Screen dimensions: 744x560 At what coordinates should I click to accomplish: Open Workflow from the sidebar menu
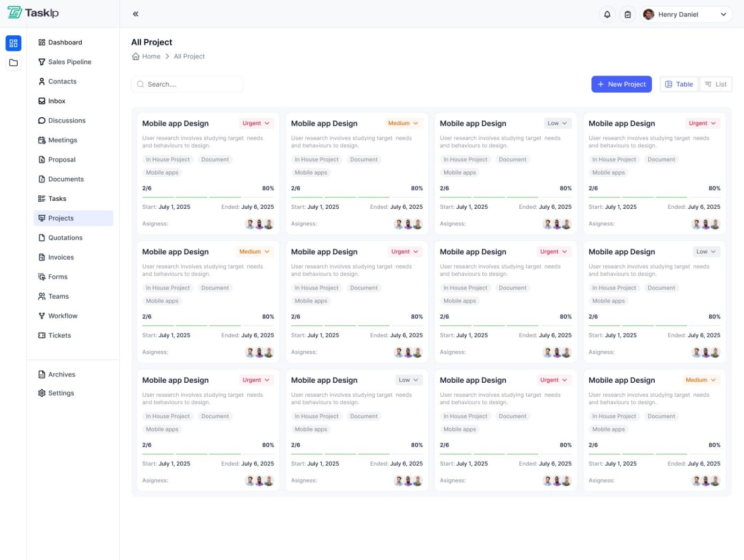tap(63, 316)
